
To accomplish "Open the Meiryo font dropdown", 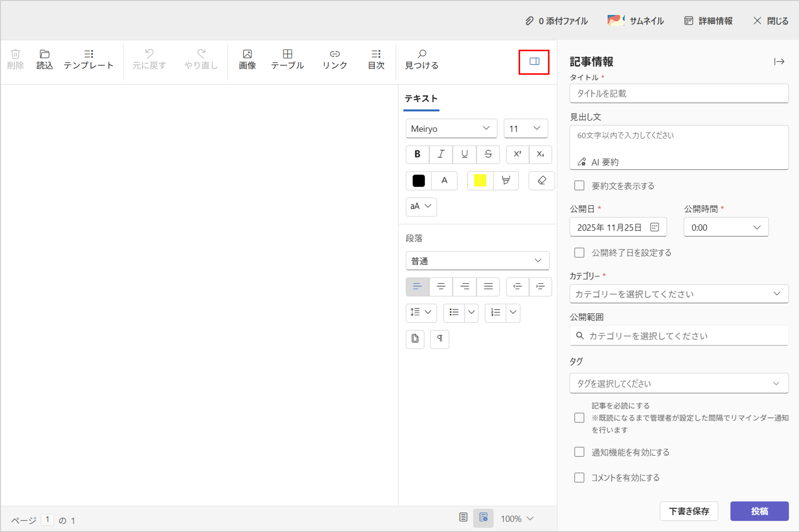I will click(x=451, y=129).
